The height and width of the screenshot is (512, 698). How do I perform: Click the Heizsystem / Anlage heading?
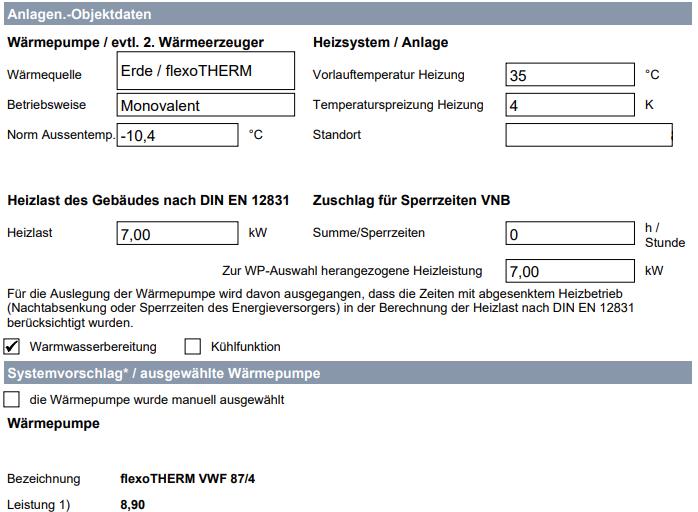click(x=380, y=43)
